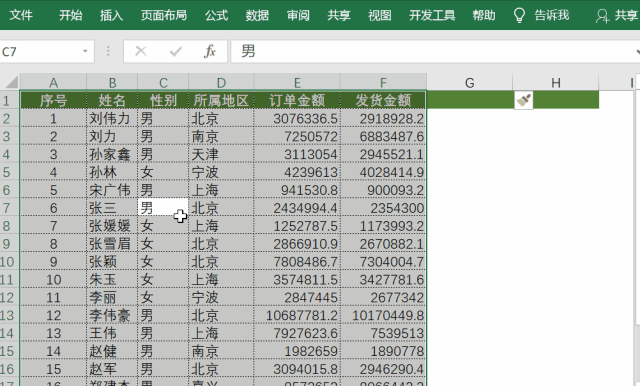Image resolution: width=640 pixels, height=386 pixels.
Task: Click the cell with name 赵军
Action: click(112, 369)
